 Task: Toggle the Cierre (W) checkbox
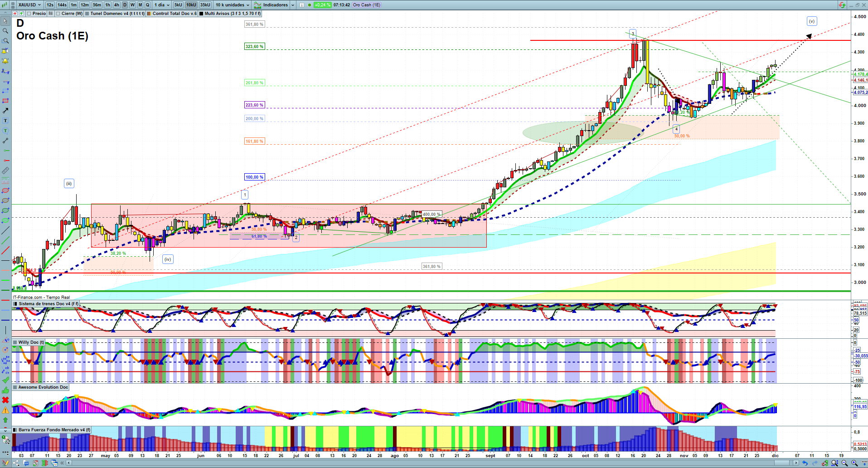coord(58,14)
